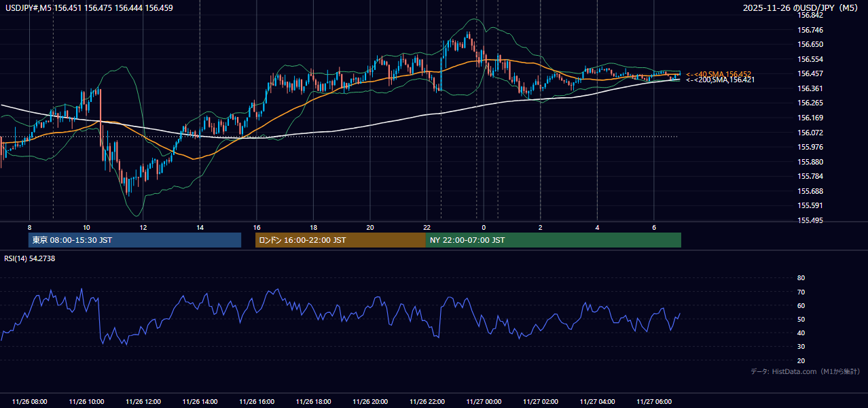Click the bottom date label 11/27 06:00
Image resolution: width=868 pixels, height=408 pixels.
click(x=655, y=402)
